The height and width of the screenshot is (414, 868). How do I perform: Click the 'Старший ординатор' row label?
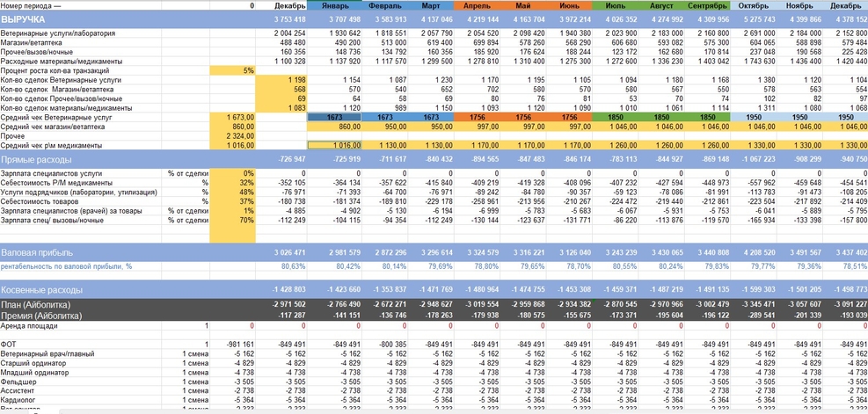click(33, 363)
